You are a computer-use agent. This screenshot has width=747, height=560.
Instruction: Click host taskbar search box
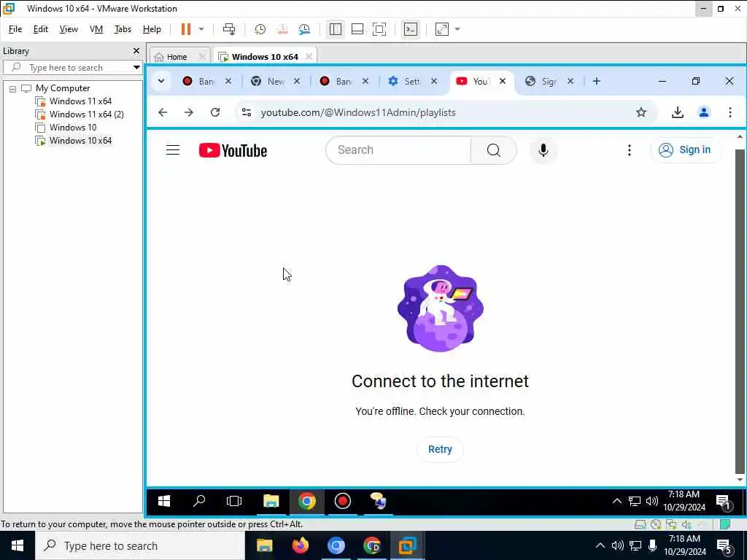point(140,545)
